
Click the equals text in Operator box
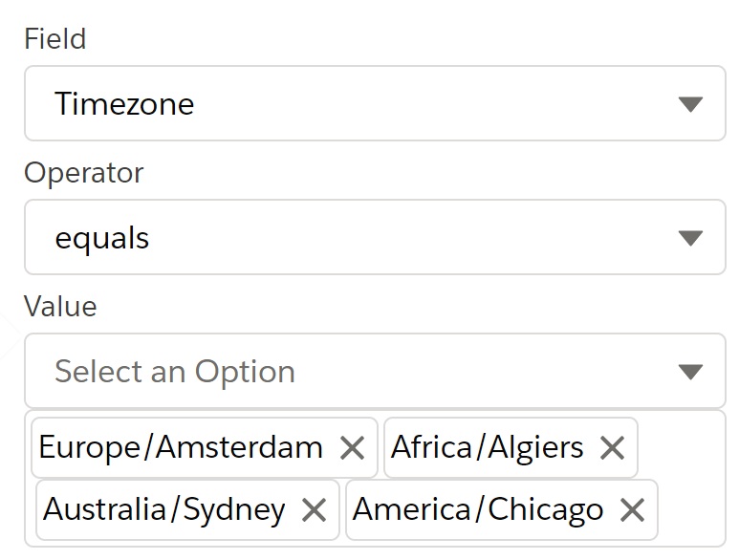(x=102, y=238)
